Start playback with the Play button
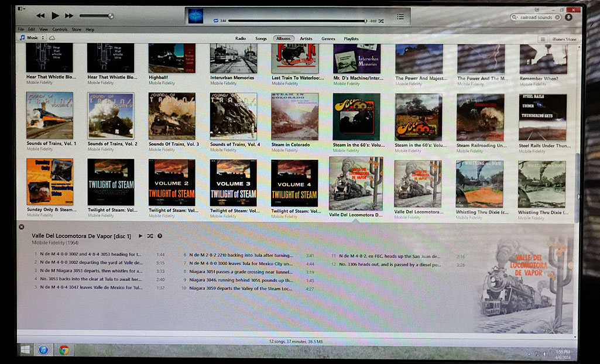Viewport: 600px width, 364px height. coord(56,16)
